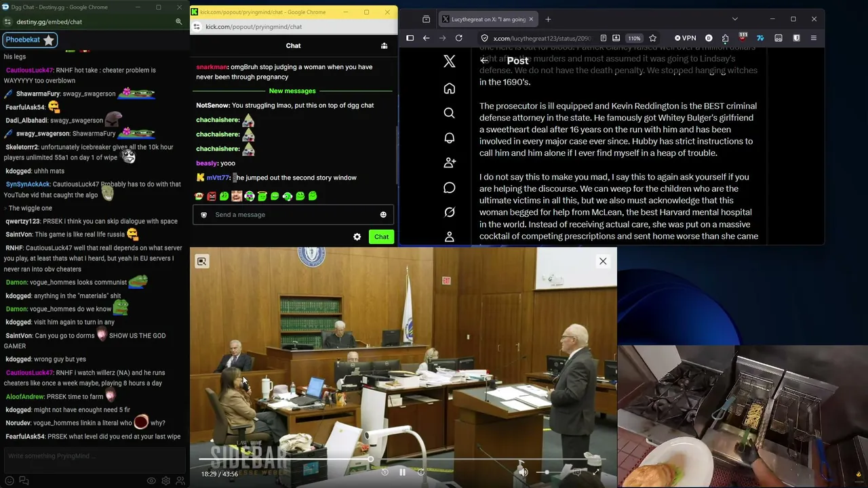Open the 7TV extension icon

[x=760, y=38]
